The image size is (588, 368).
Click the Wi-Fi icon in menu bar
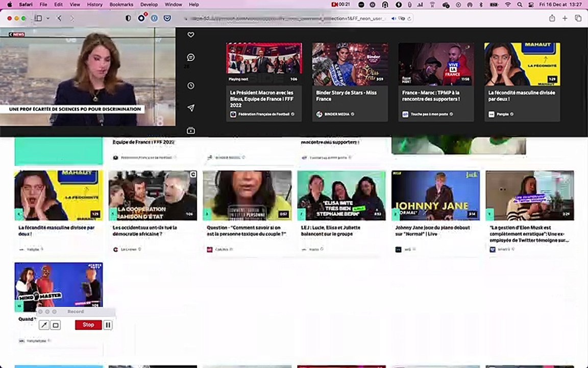pos(508,5)
